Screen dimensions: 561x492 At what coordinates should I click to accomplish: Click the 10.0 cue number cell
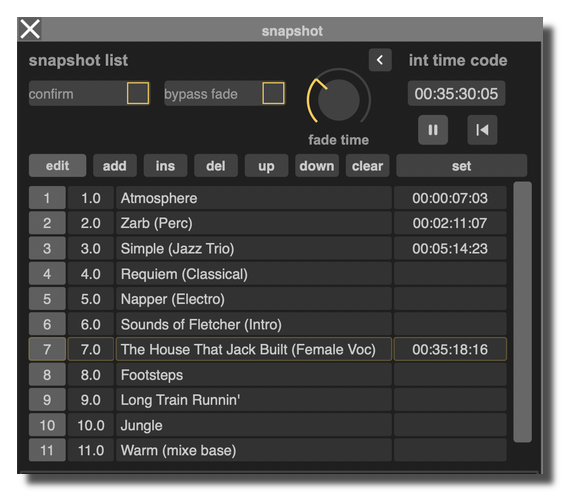[91, 425]
